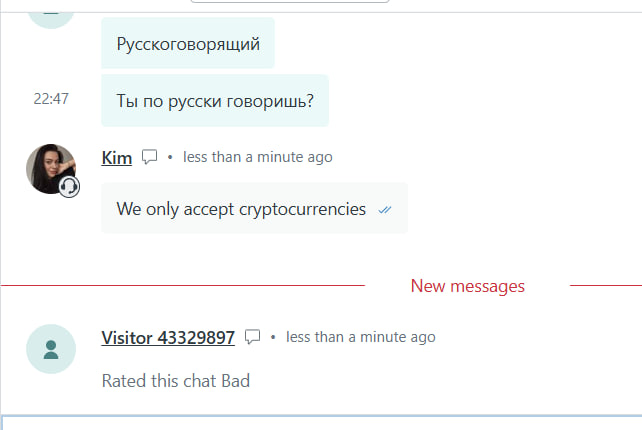Click Kim's profile photo avatar
642x430 pixels.
50,168
